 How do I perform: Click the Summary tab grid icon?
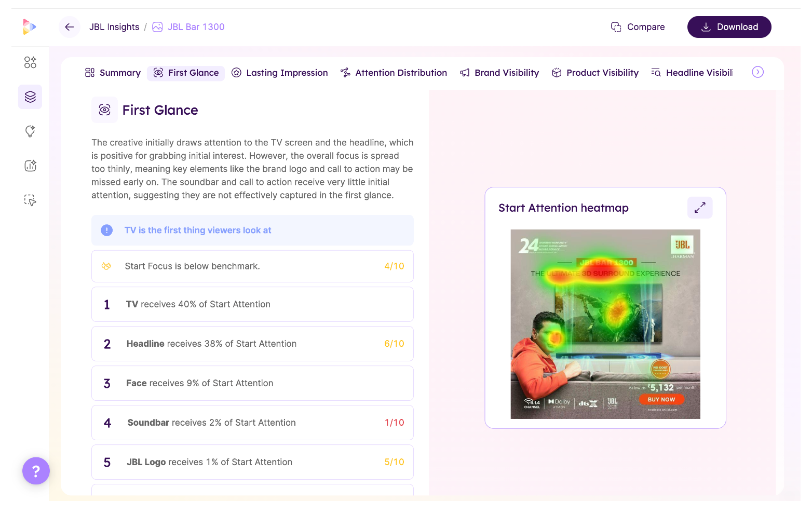(x=90, y=73)
